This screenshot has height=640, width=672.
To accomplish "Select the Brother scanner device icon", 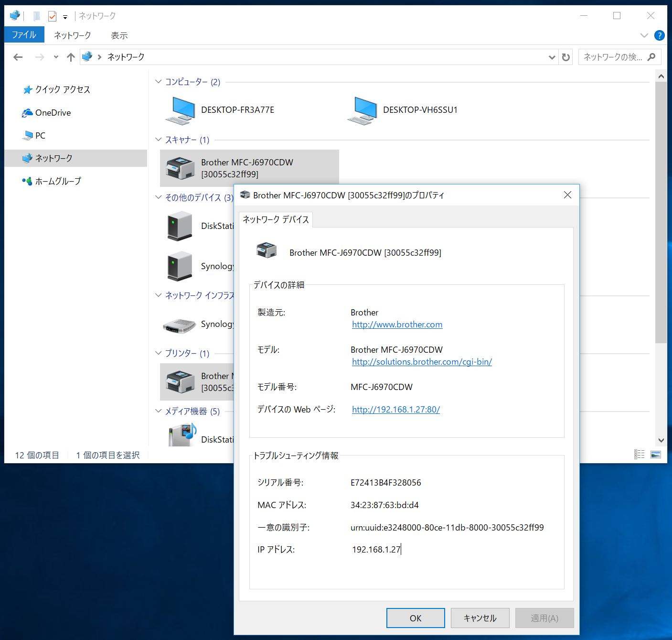I will (180, 168).
